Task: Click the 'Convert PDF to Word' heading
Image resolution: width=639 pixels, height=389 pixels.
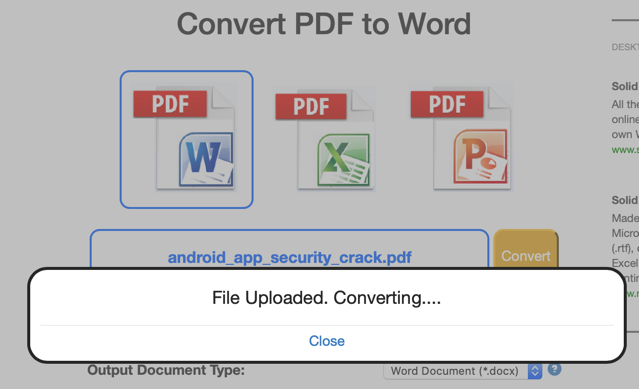Action: point(324,24)
